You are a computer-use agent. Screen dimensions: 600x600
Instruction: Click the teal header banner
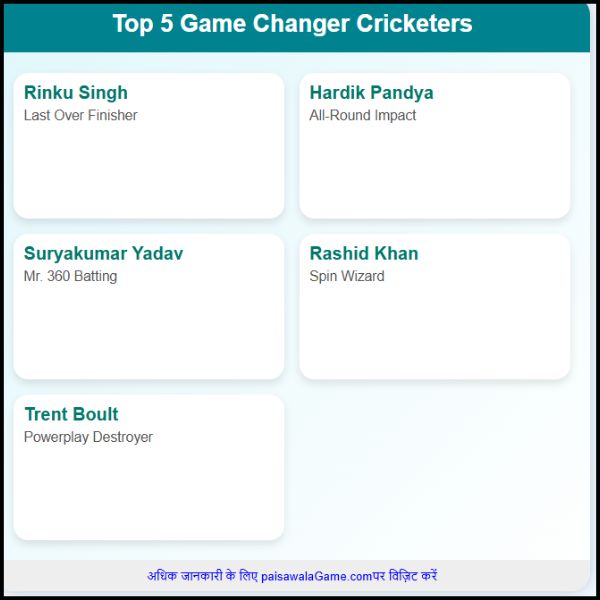[x=297, y=28]
